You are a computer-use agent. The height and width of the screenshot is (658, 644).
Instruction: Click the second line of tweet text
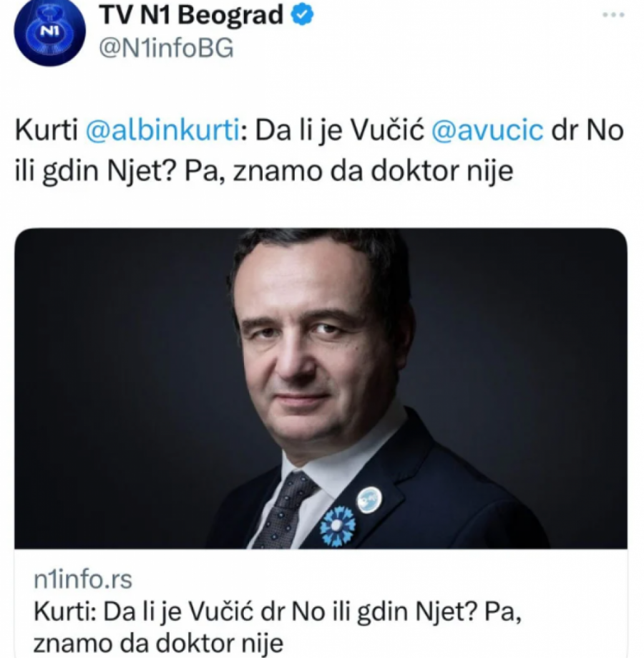tap(264, 171)
